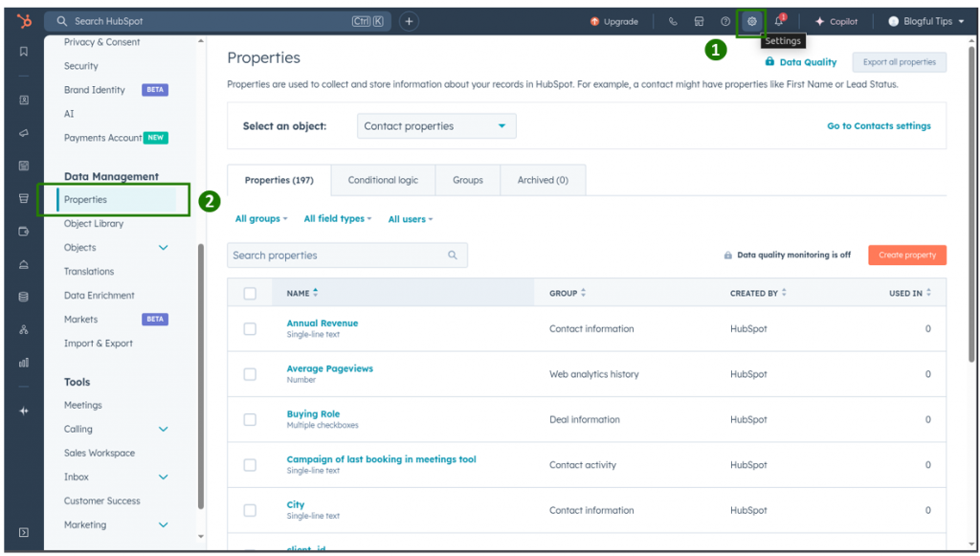The height and width of the screenshot is (556, 980).
Task: Open the CRM contacts icon in left rail
Action: (24, 100)
